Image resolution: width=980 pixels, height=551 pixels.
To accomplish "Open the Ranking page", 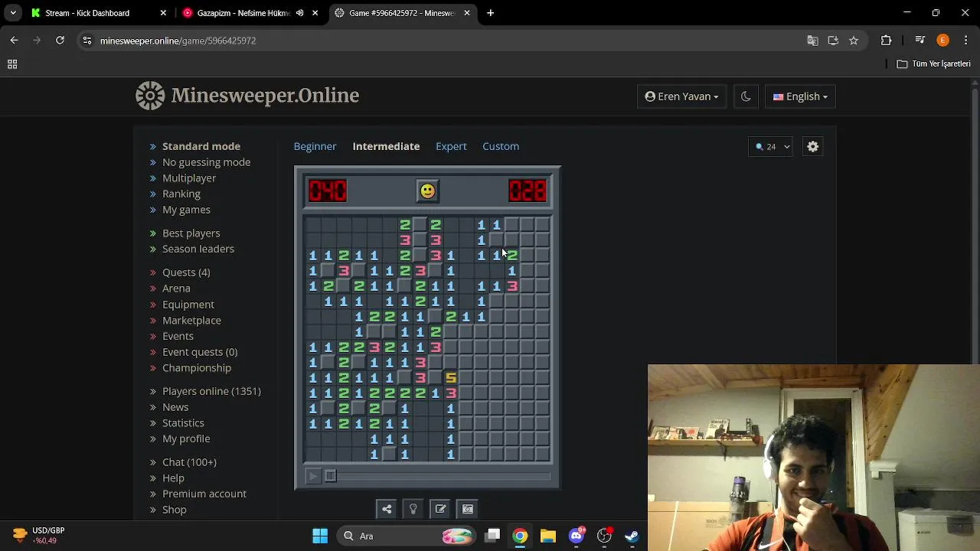I will pyautogui.click(x=181, y=194).
